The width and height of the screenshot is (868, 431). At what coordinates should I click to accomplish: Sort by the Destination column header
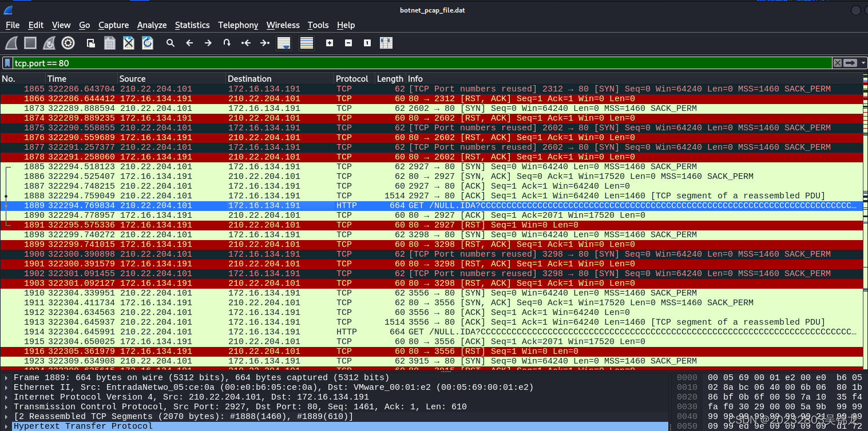pos(279,79)
